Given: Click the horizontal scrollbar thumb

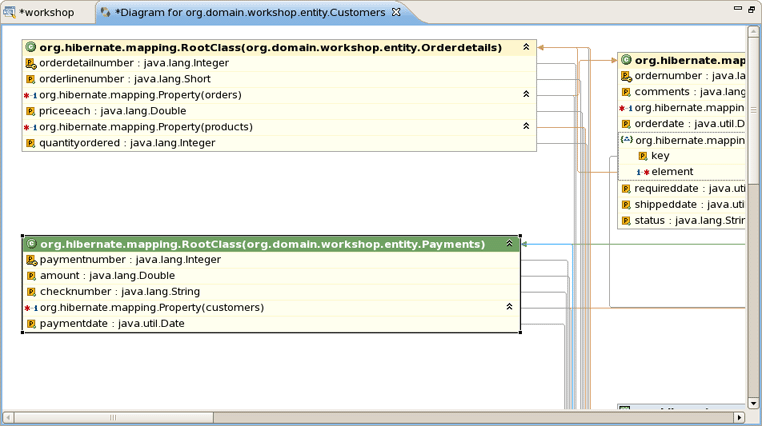Looking at the screenshot, I should (x=113, y=418).
